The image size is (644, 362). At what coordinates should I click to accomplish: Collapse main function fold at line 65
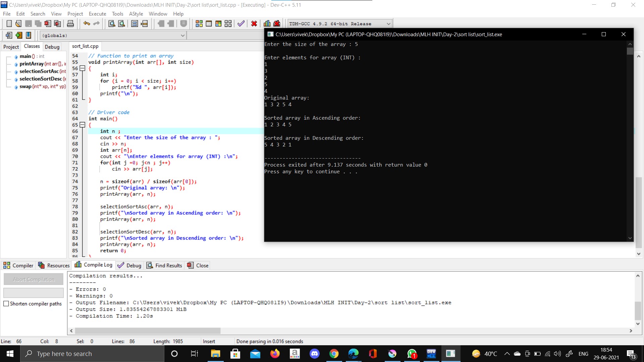tap(83, 125)
